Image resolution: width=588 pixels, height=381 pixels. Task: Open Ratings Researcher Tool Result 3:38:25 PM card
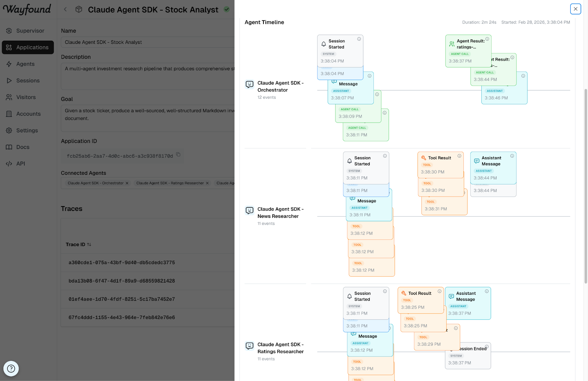421,300
